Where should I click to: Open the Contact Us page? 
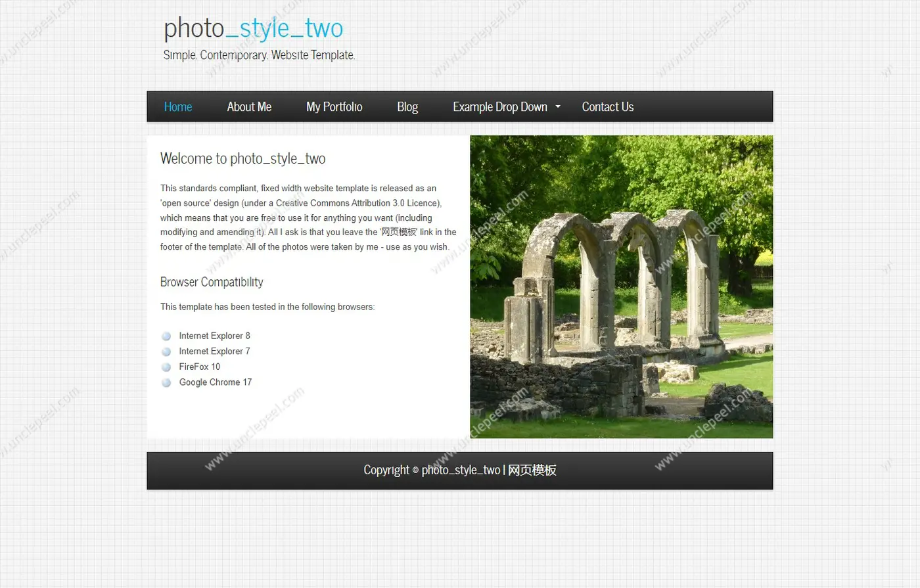tap(608, 106)
